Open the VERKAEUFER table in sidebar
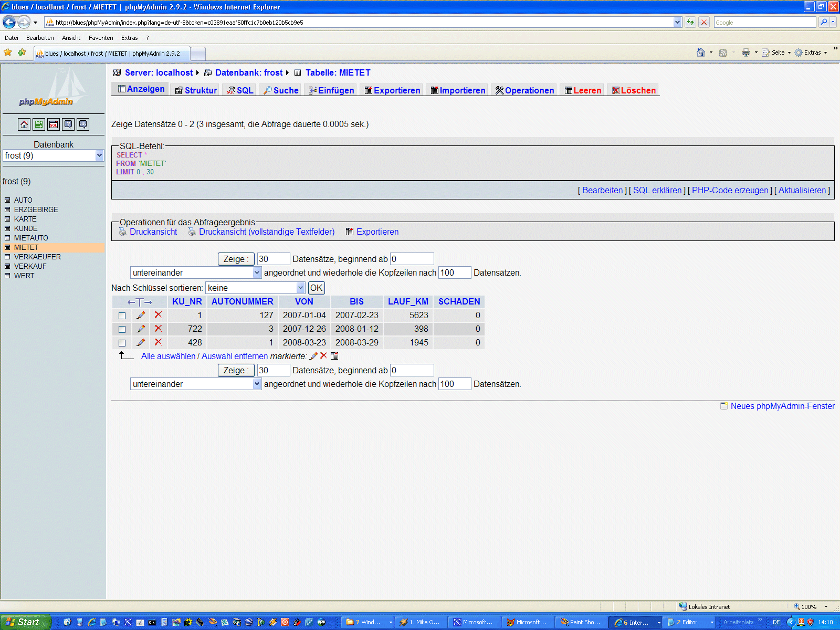The image size is (840, 630). coord(37,257)
